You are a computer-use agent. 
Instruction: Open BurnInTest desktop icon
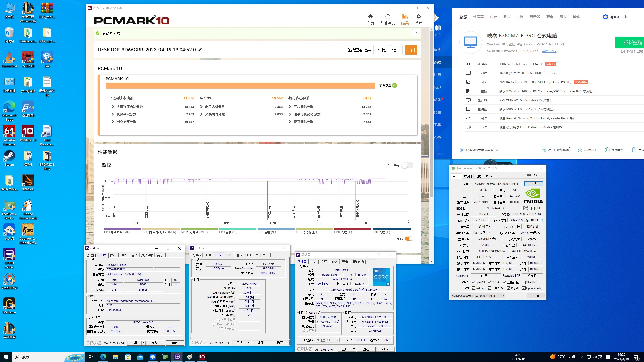pyautogui.click(x=9, y=60)
